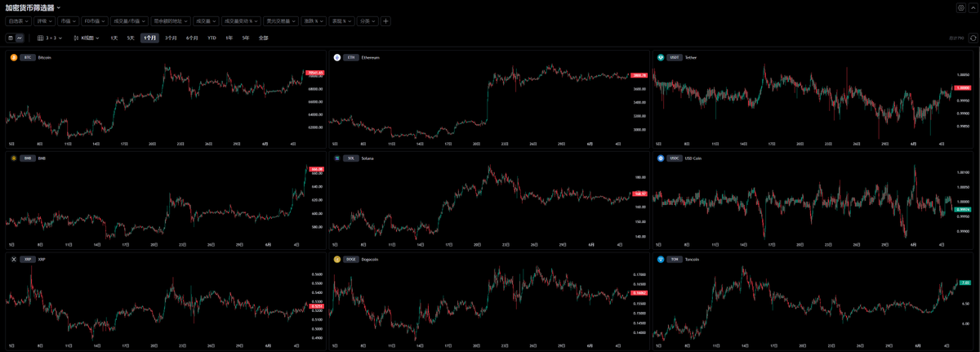Open the DOGE ticker badge

point(352,259)
